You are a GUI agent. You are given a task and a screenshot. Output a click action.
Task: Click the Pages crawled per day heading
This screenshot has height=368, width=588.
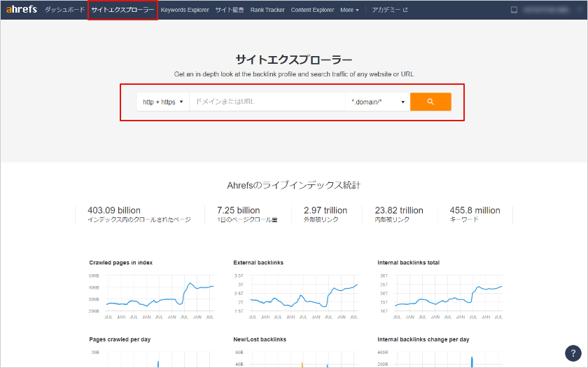[120, 339]
